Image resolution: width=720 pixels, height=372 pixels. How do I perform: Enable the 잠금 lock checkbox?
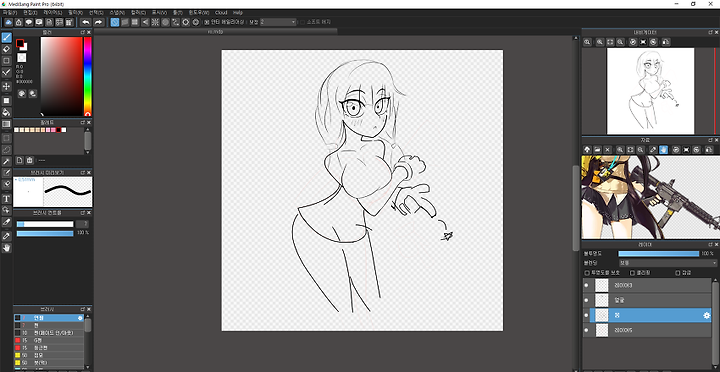678,273
